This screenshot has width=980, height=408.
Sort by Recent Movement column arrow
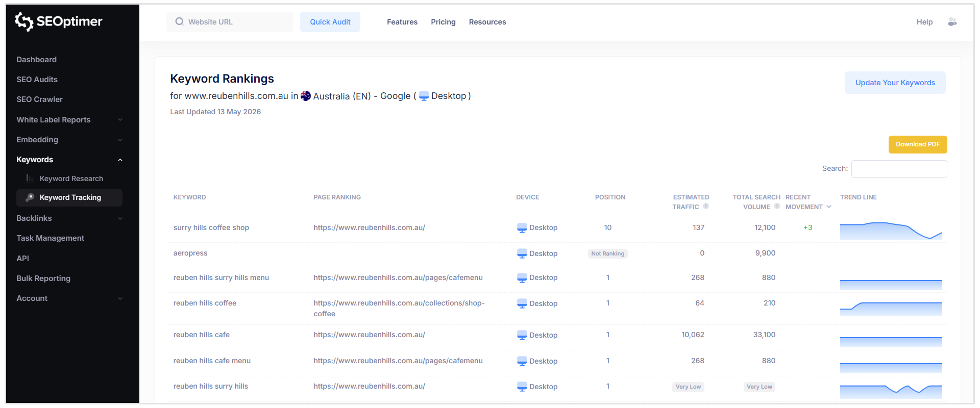[829, 207]
